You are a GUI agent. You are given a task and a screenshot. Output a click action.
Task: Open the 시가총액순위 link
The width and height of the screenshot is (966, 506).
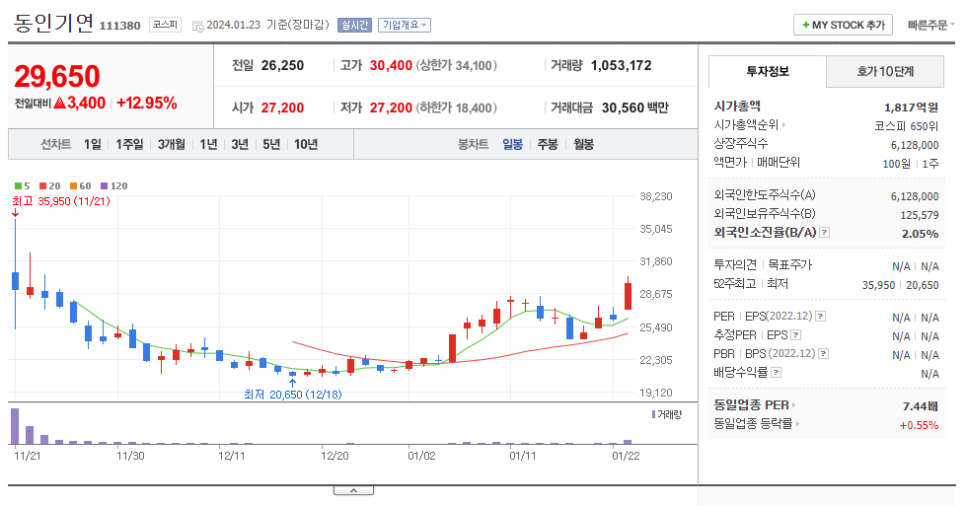click(x=749, y=125)
